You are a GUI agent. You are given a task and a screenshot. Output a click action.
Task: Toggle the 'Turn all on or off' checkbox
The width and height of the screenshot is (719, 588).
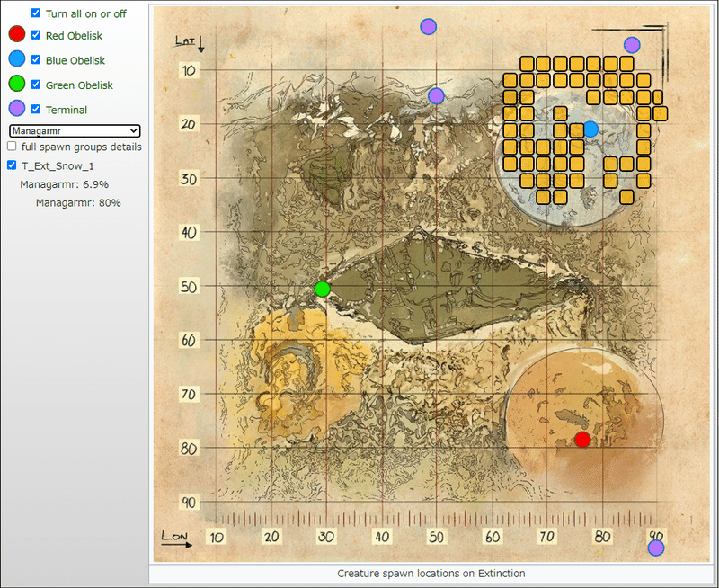[x=36, y=13]
